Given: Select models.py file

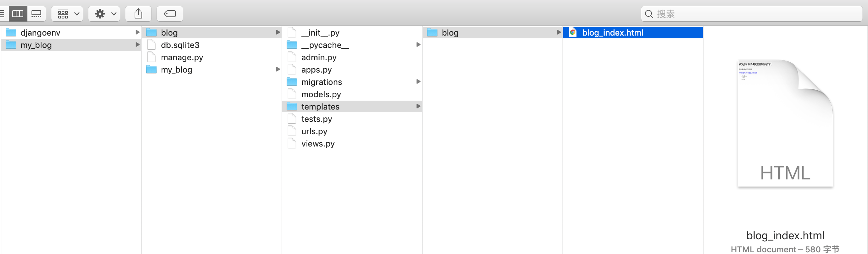Looking at the screenshot, I should pos(352,94).
